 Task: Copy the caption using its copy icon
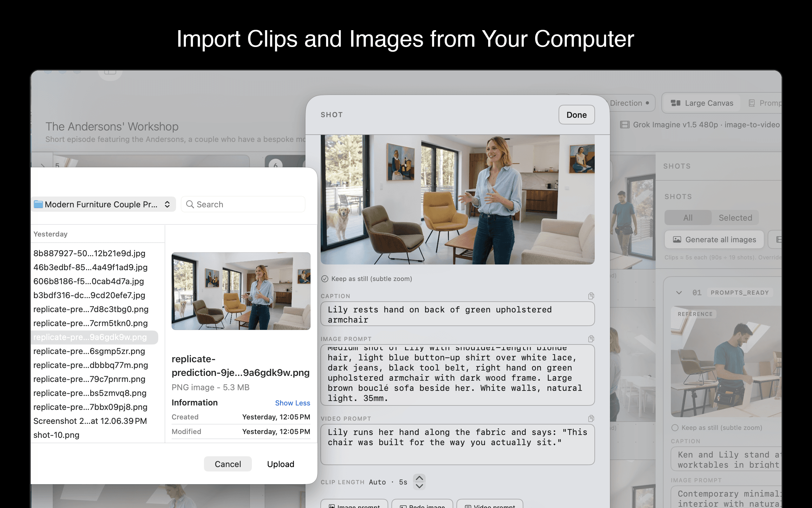click(x=591, y=296)
